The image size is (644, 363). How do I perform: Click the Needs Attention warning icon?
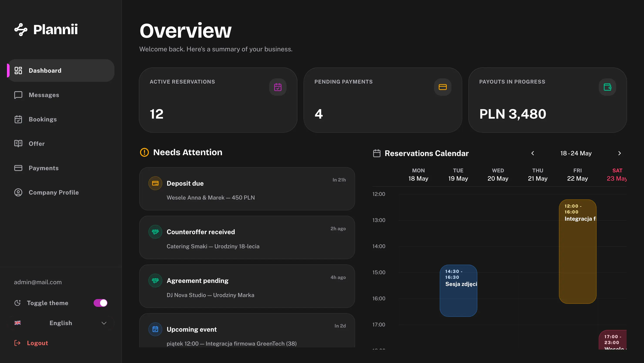point(144,152)
